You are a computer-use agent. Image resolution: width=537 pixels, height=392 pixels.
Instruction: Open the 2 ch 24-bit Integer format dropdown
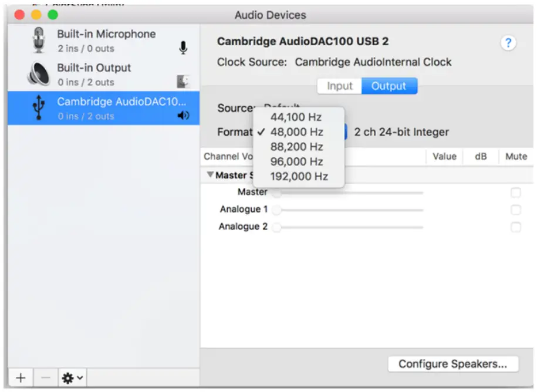[x=400, y=132]
